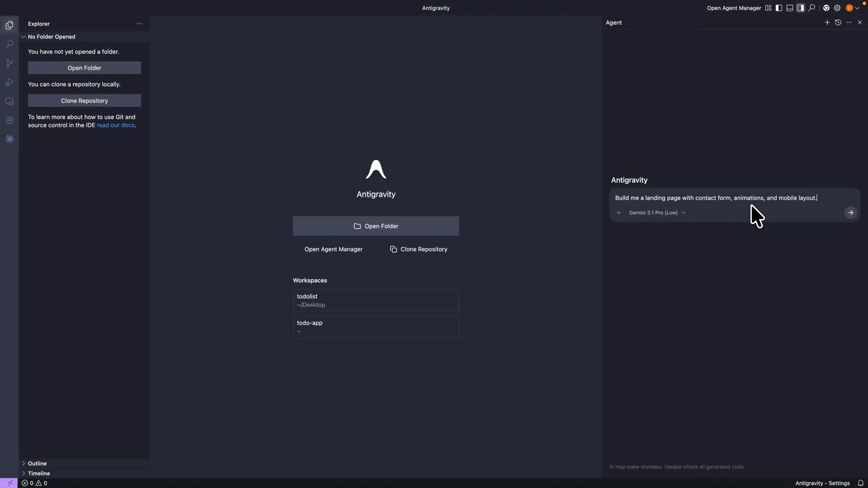
Task: Expand the Timeline section
Action: (x=39, y=473)
